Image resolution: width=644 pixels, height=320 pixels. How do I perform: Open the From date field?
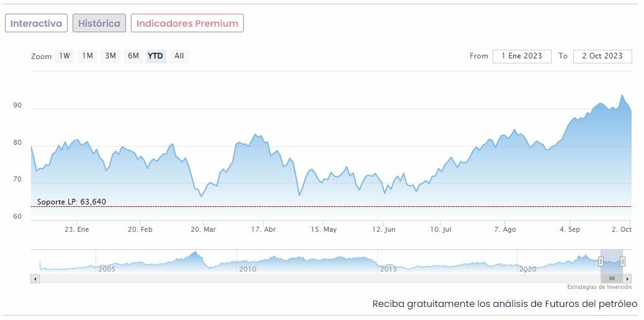pos(522,56)
